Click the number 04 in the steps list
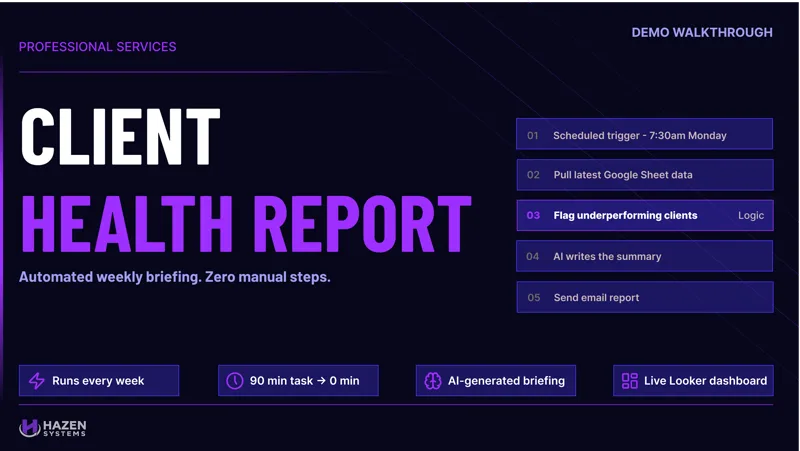Screen dimensions: 800x451 point(533,257)
